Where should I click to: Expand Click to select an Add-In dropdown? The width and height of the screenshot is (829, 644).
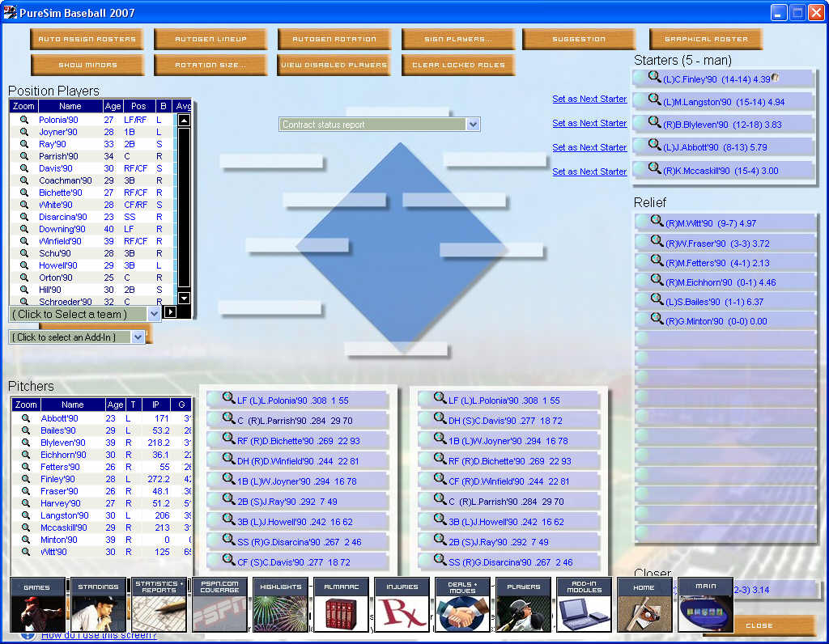[138, 337]
